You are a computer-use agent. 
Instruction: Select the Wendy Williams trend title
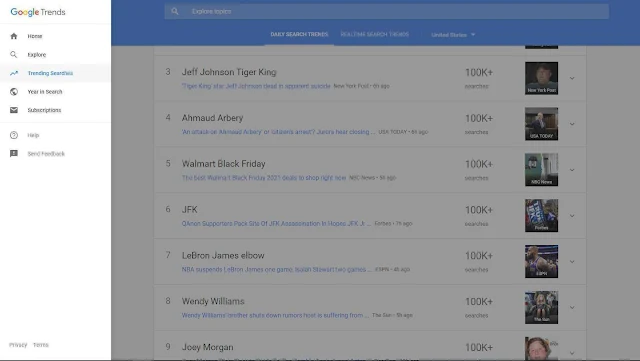click(213, 301)
